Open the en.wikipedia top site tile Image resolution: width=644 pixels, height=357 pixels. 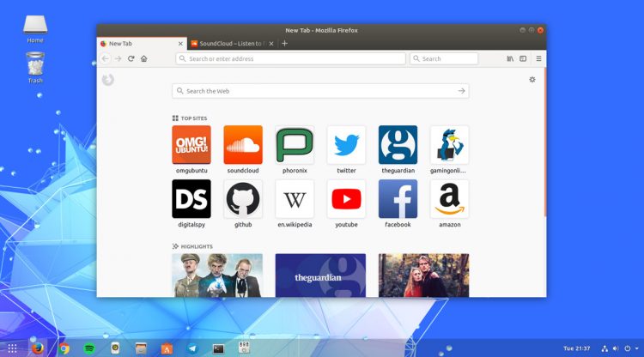(x=295, y=199)
